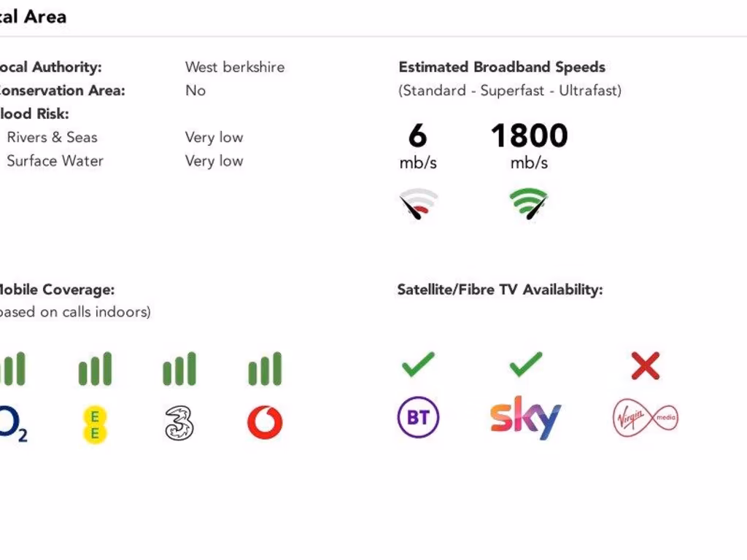747x560 pixels.
Task: Click the West berkshire authority text
Action: click(235, 67)
